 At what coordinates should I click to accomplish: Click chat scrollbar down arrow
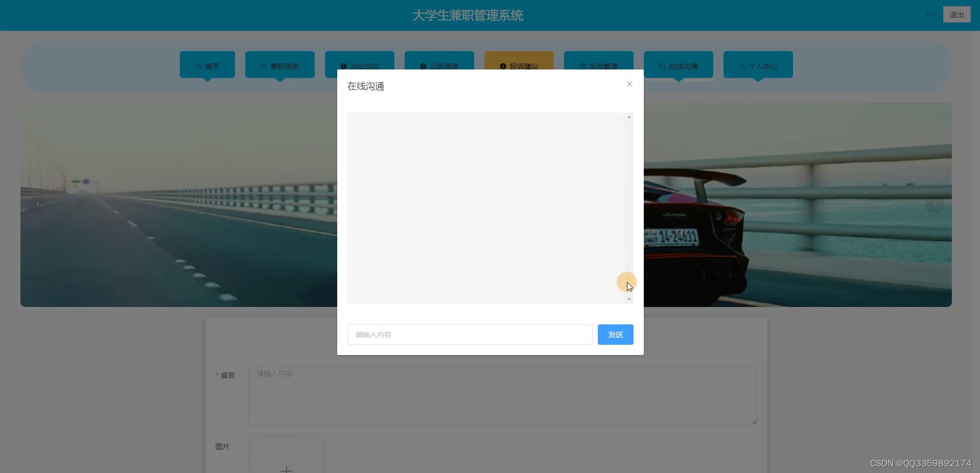[x=629, y=299]
